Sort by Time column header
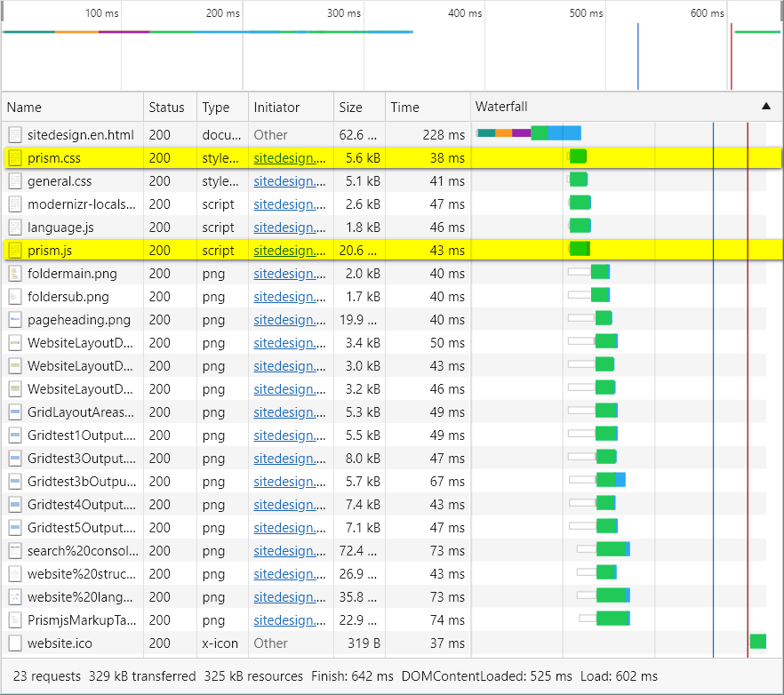Viewport: 784px width, 695px height. (x=404, y=108)
